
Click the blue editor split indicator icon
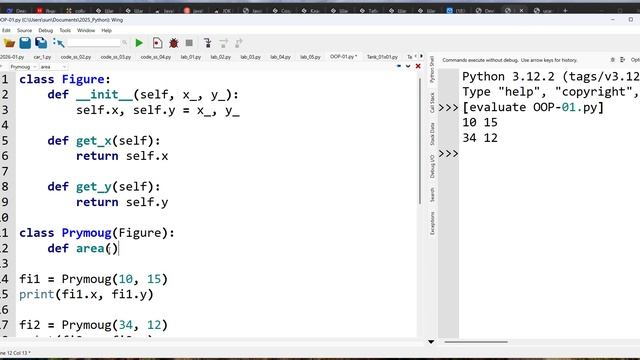point(399,66)
